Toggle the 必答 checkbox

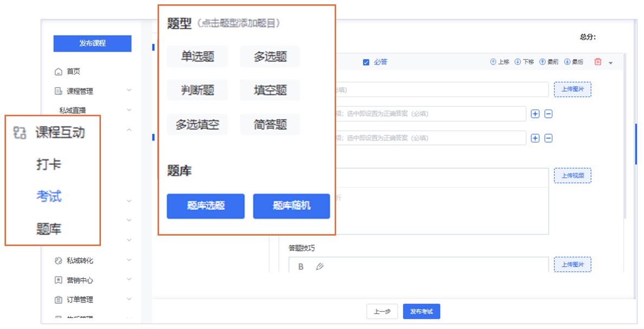[366, 62]
